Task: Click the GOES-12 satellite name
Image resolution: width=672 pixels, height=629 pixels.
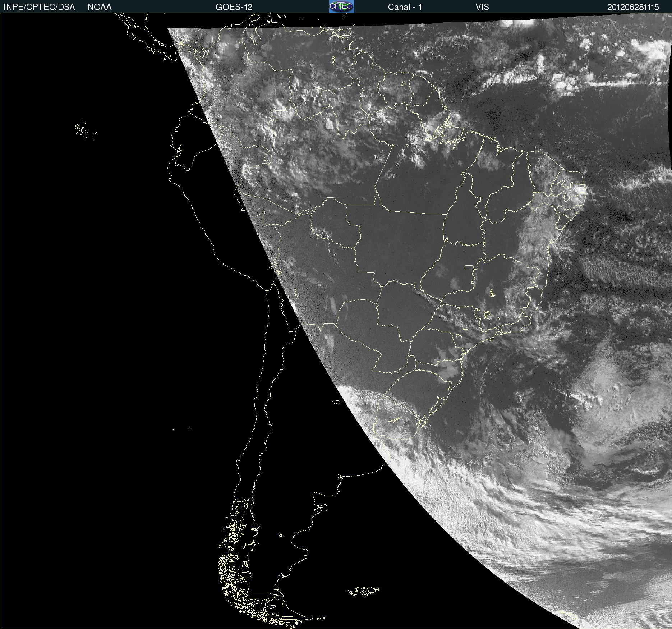Action: 234,7
